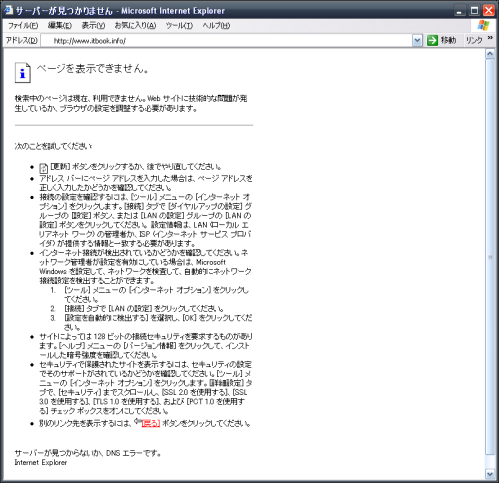Viewport: 499px width, 483px height.
Task: Click the info page icon beside heading
Action: (x=23, y=72)
